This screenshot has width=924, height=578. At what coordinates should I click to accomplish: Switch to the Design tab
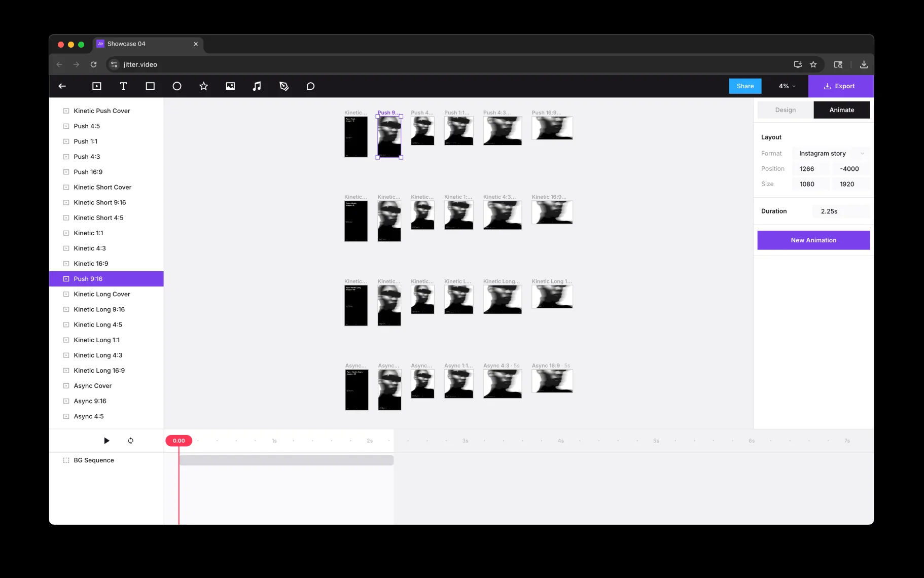[785, 110]
